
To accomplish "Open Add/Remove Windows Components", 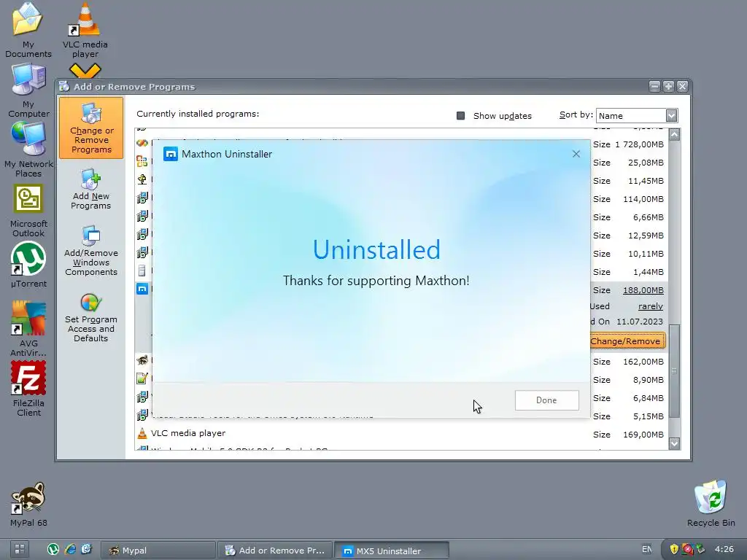I will 91,251.
